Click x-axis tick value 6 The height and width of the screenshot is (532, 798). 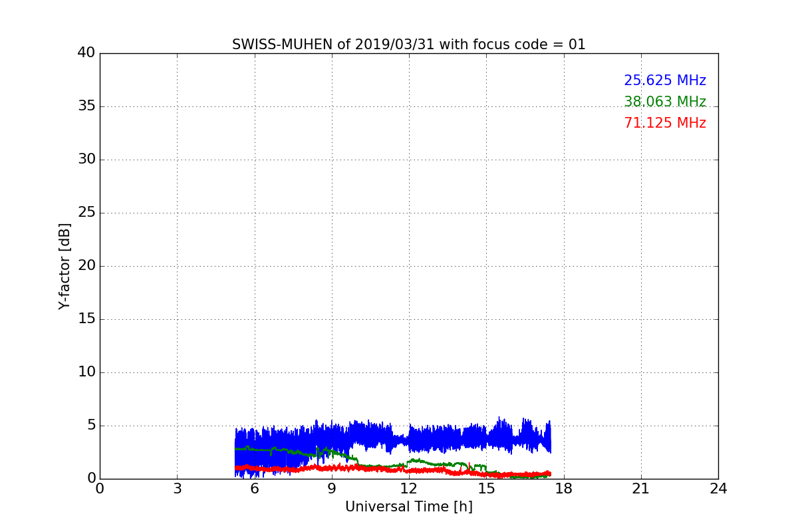point(254,489)
